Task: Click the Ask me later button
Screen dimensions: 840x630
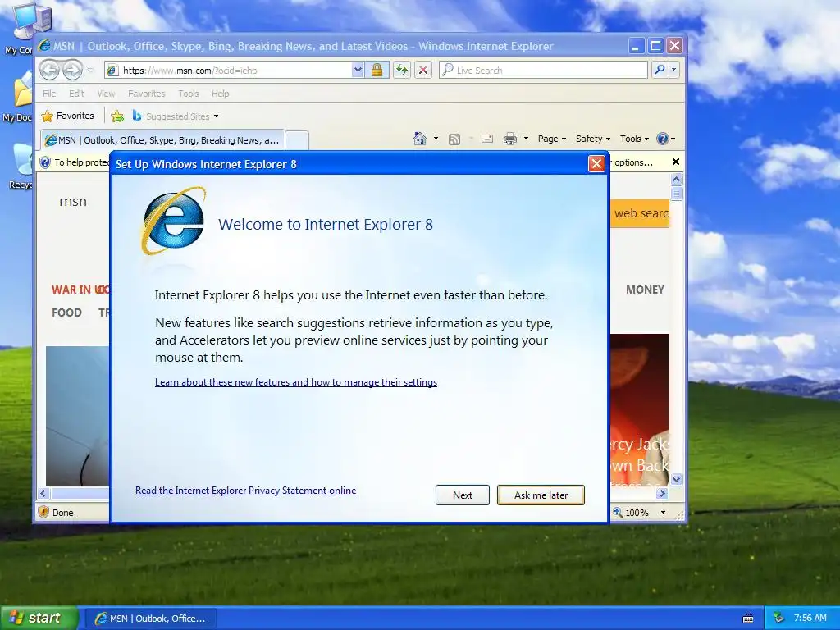Action: 541,495
